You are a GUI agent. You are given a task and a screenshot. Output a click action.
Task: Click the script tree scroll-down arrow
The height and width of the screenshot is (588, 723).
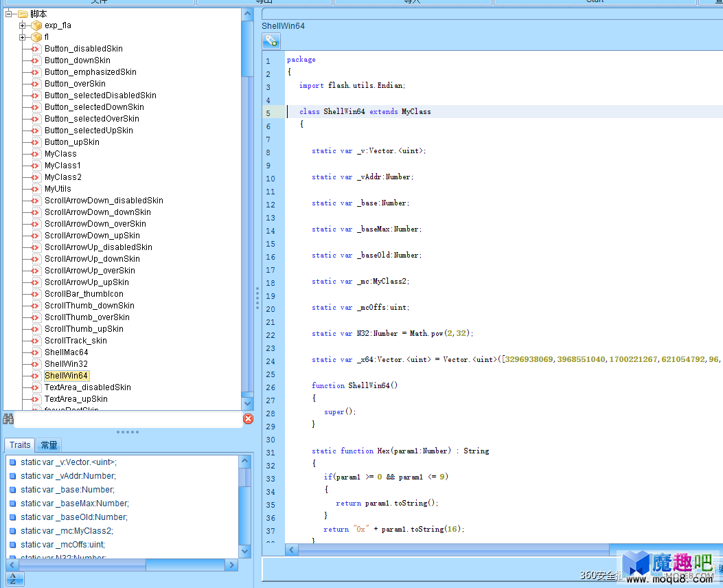(x=248, y=404)
